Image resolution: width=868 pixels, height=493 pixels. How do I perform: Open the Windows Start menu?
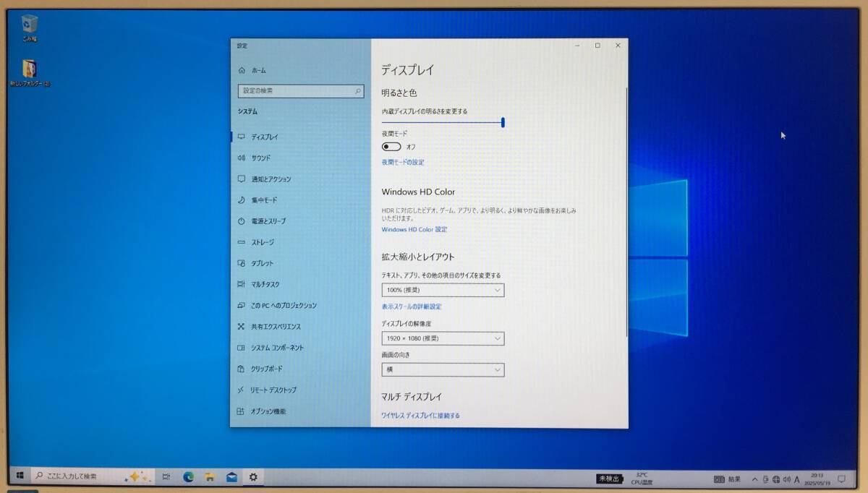[20, 476]
